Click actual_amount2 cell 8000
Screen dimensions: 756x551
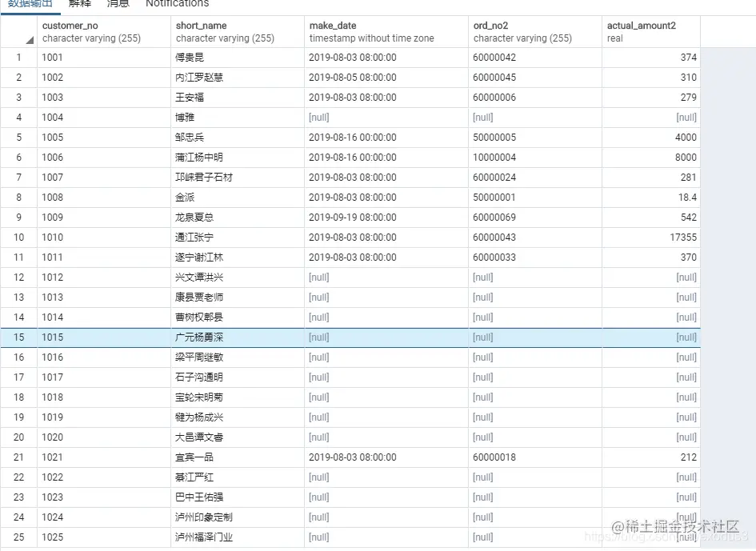pyautogui.click(x=651, y=158)
